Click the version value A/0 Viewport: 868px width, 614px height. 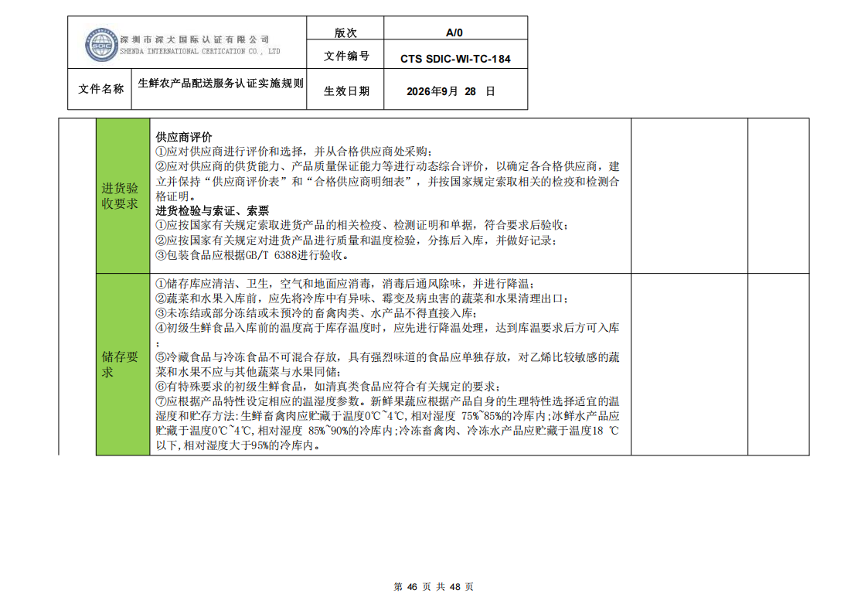click(454, 32)
